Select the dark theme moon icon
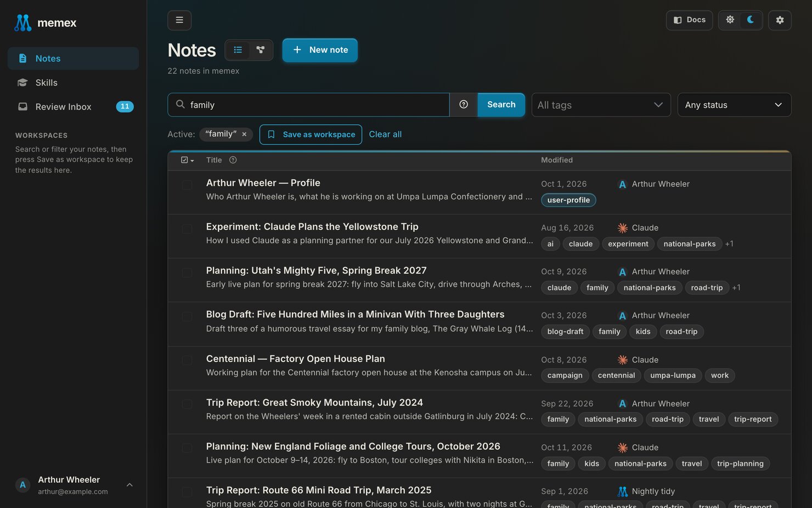Screen dimensions: 812x508 [751, 20]
